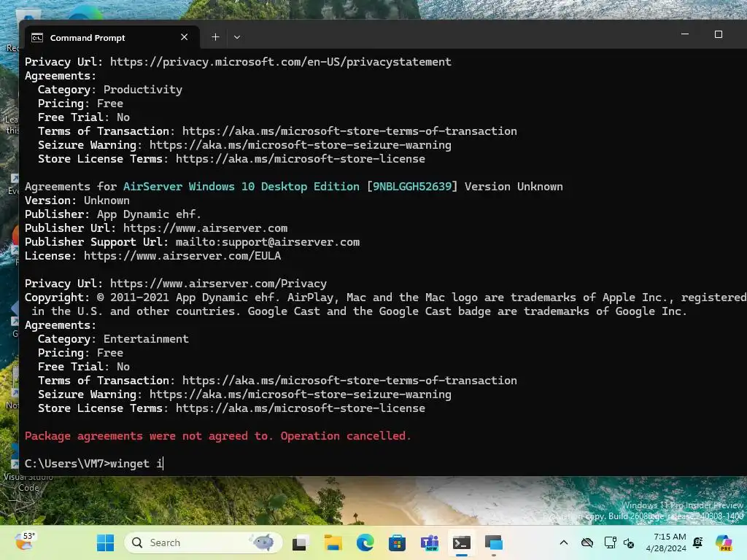Click the privacy.microsoft.com privacy statement URL
Viewport: 747px width, 560px height.
pos(281,62)
